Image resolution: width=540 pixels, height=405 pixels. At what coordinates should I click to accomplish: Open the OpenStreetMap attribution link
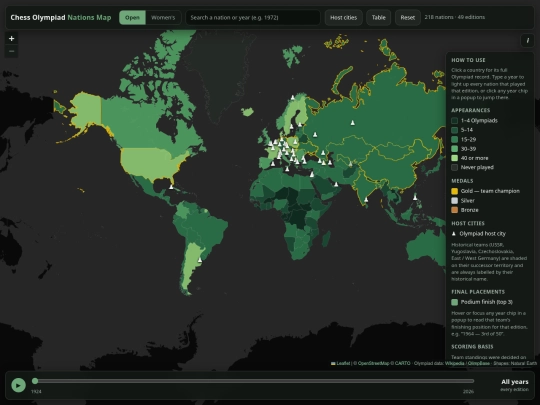[x=375, y=363]
